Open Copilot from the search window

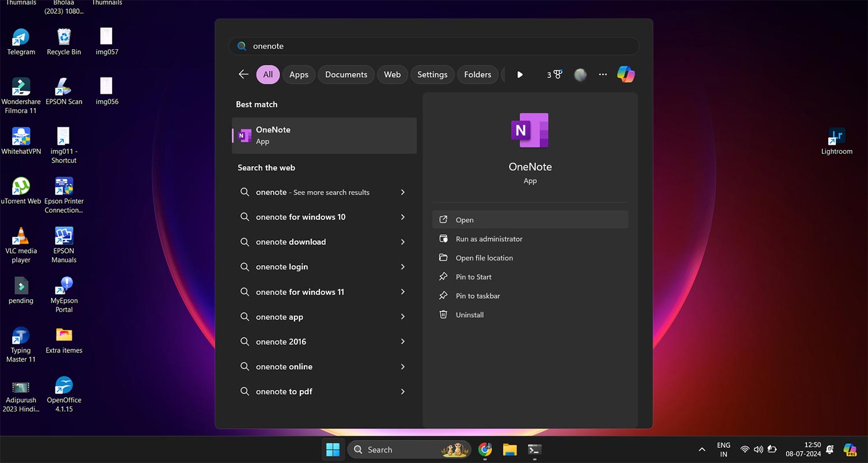[626, 74]
